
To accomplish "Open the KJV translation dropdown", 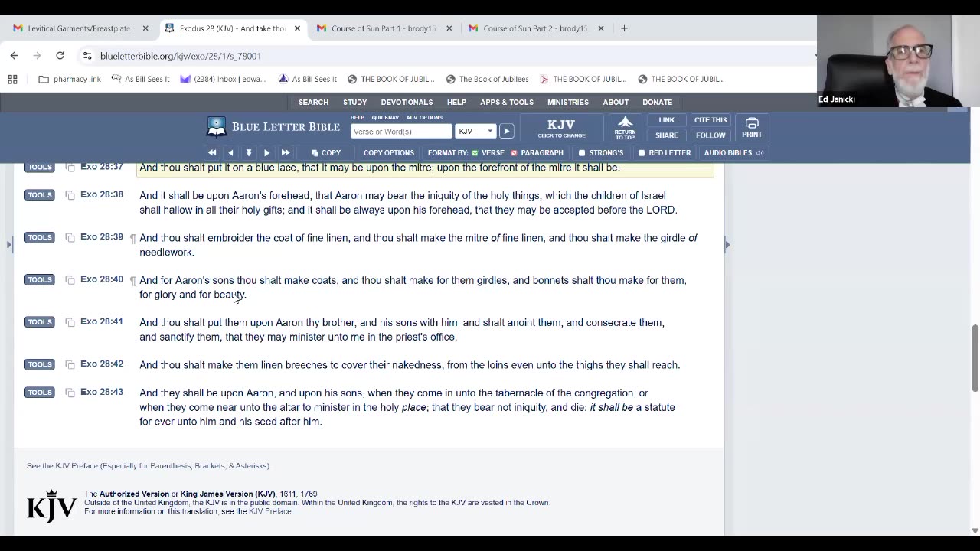I will tap(475, 131).
